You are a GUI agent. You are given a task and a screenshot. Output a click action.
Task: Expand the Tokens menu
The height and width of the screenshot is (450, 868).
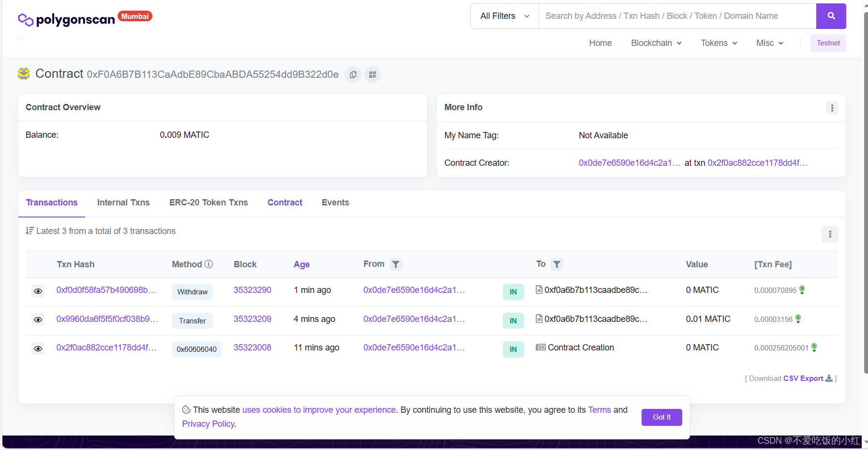click(719, 43)
